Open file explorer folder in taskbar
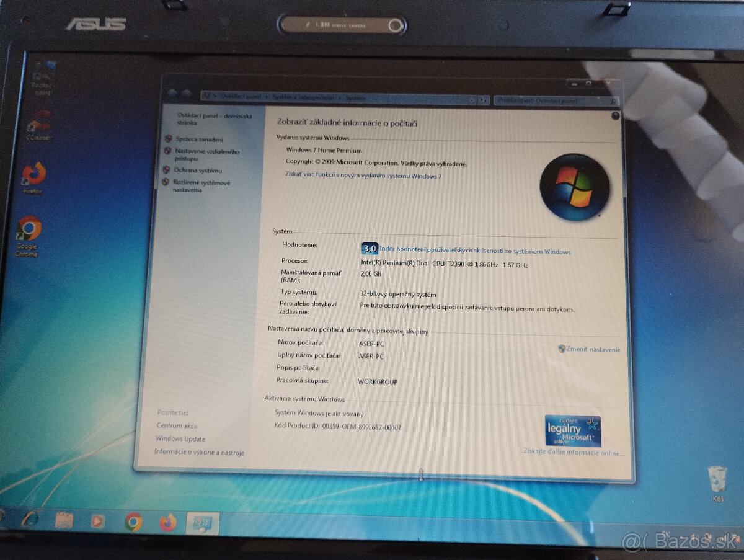 (64, 520)
